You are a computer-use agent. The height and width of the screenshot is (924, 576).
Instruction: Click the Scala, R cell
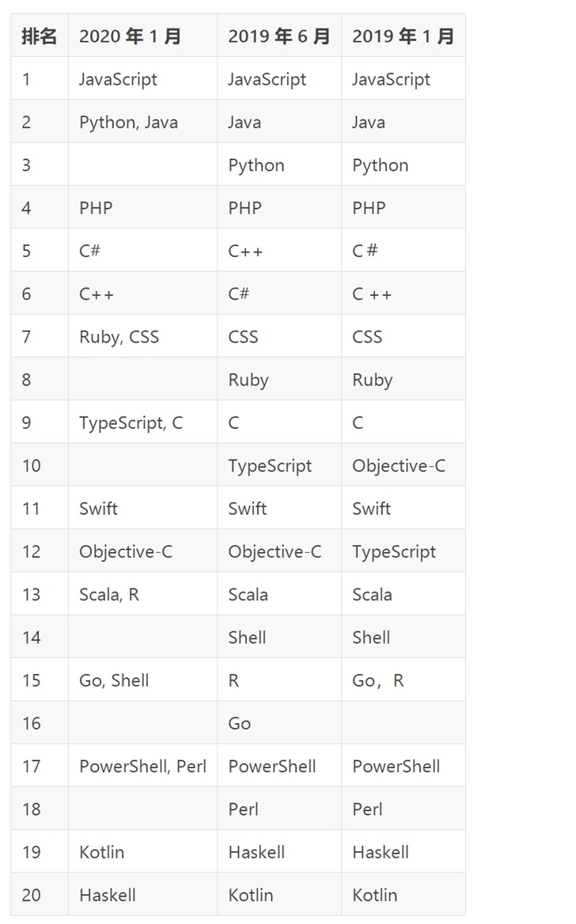142,594
